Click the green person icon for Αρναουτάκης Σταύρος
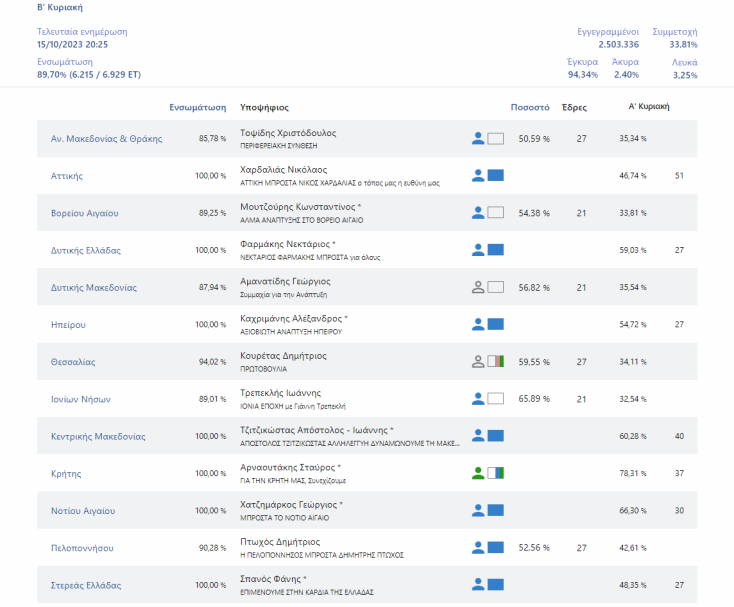The width and height of the screenshot is (734, 607). pos(478,473)
